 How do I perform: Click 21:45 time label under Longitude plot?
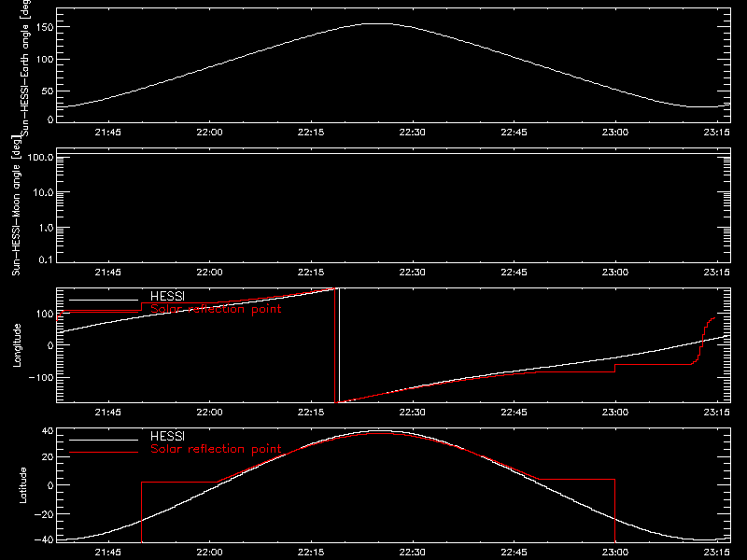point(107,413)
